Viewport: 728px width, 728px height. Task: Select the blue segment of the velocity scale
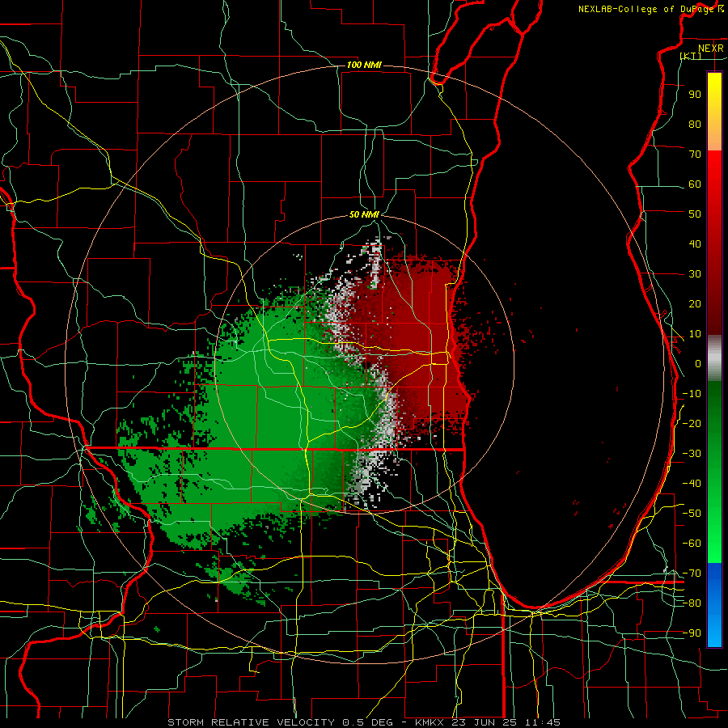(x=714, y=605)
